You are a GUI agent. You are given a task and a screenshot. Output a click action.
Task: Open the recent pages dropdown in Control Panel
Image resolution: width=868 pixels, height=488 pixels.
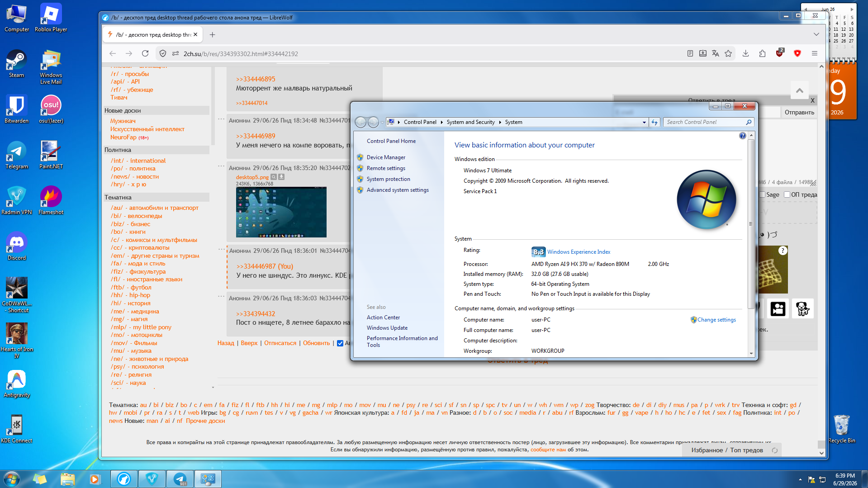[x=382, y=122]
